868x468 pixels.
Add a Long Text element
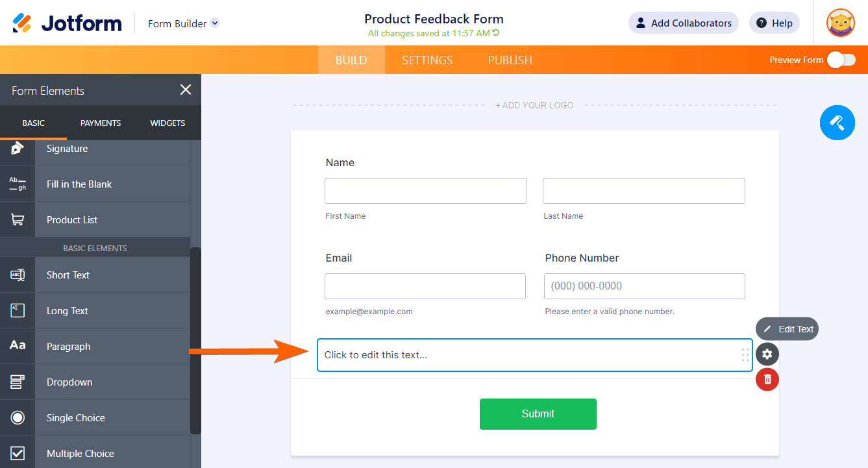click(68, 311)
